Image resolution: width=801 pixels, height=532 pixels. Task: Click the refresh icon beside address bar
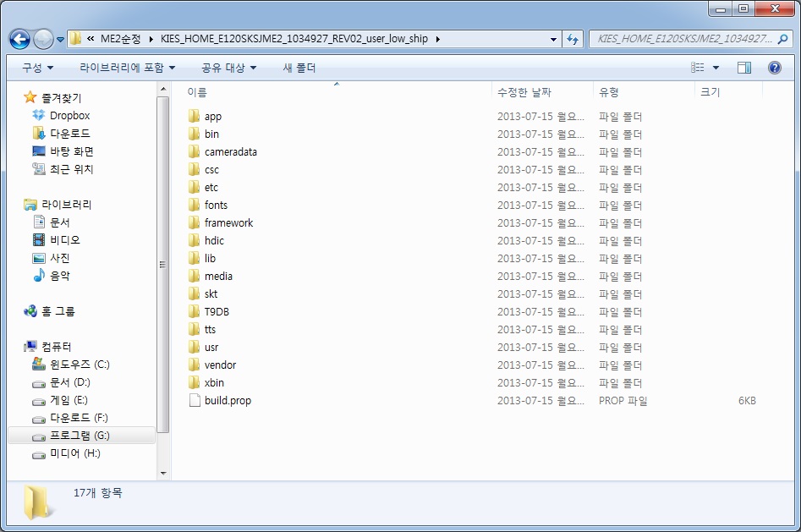573,39
